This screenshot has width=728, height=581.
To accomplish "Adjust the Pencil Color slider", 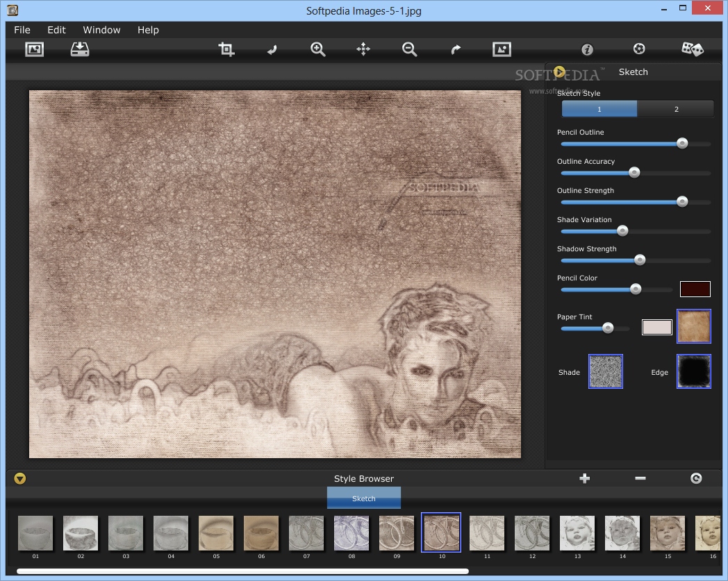I will (x=636, y=289).
